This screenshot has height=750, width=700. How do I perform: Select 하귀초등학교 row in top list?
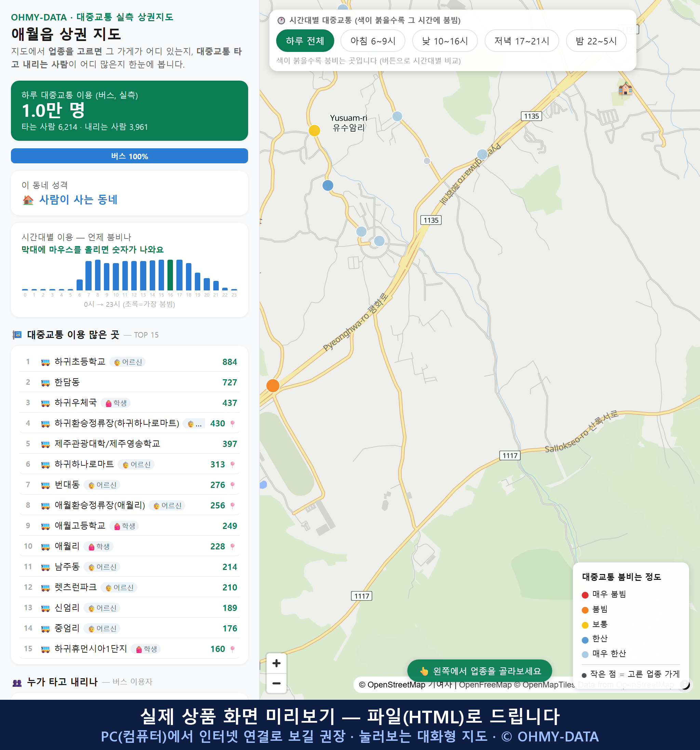(130, 362)
